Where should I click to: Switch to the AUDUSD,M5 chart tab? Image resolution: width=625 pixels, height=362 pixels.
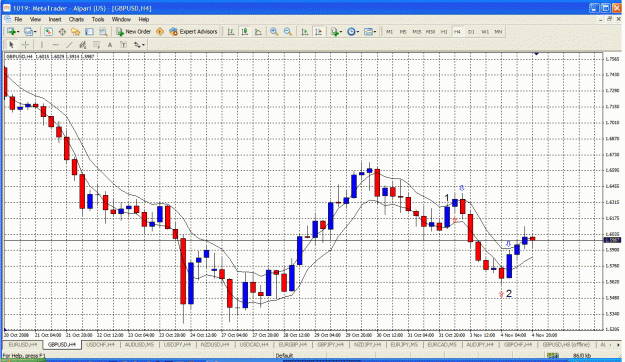[x=140, y=344]
